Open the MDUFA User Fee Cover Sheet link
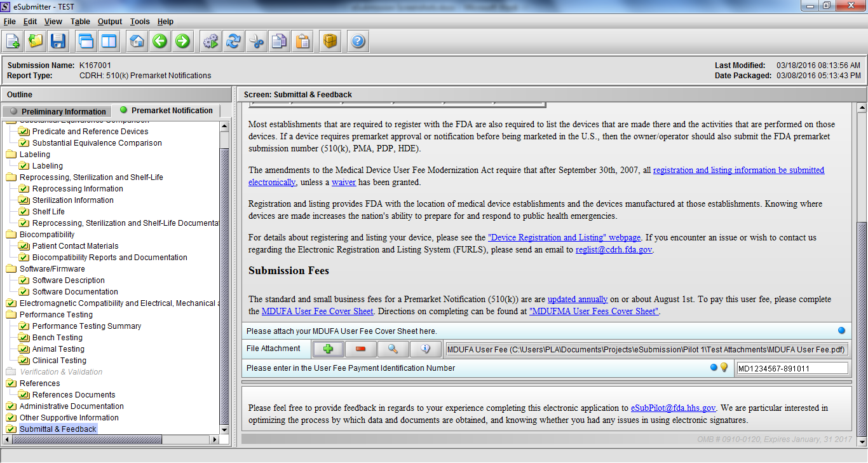868x463 pixels. [x=318, y=312]
